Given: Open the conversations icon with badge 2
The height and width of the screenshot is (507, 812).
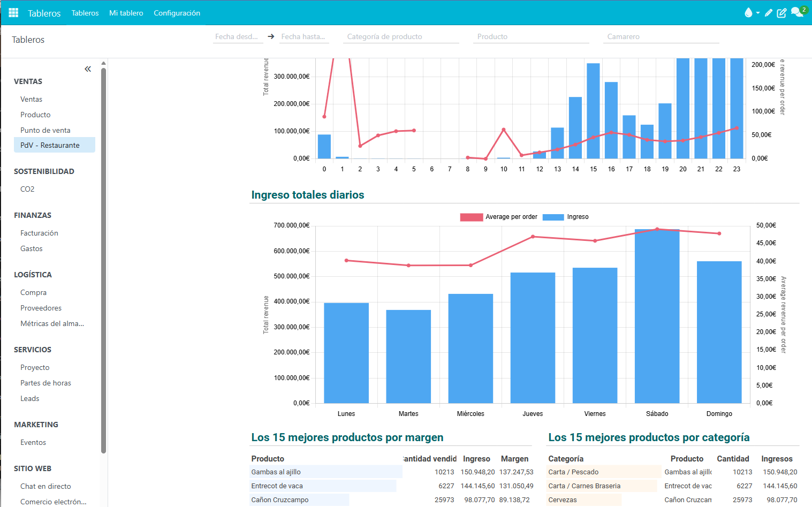Looking at the screenshot, I should tap(798, 12).
